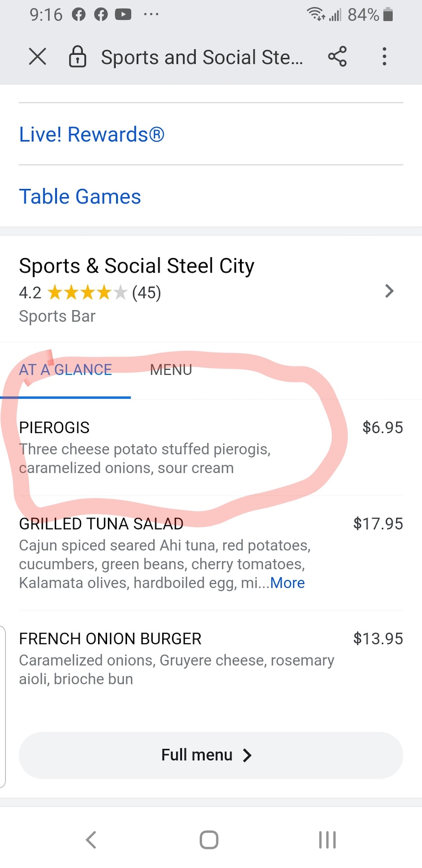Open the Table Games link

[x=80, y=197]
